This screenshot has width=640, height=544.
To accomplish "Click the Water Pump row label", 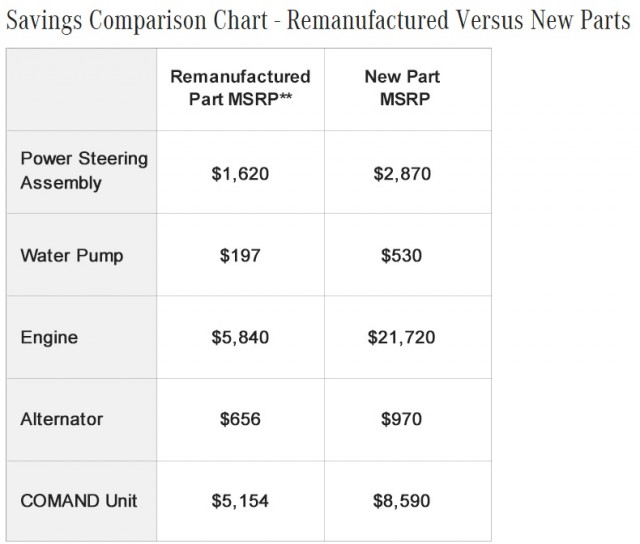I will tap(72, 255).
